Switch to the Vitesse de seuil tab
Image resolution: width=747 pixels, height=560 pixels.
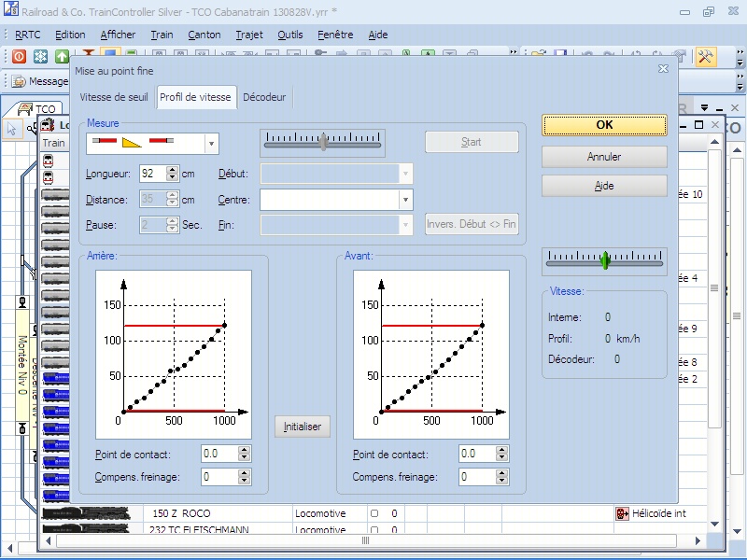[x=114, y=97]
